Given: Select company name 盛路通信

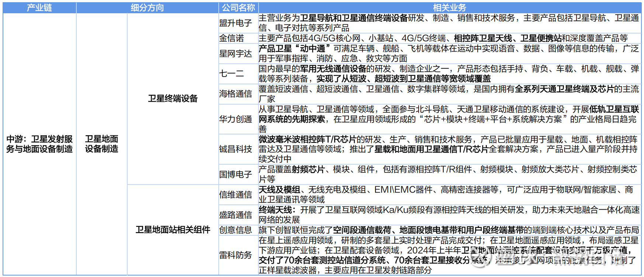Looking at the screenshot, I should pyautogui.click(x=236, y=215).
